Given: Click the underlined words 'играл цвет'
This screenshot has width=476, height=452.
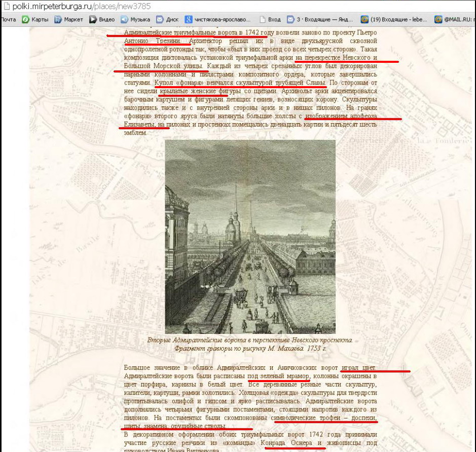Looking at the screenshot, I should pyautogui.click(x=358, y=368).
